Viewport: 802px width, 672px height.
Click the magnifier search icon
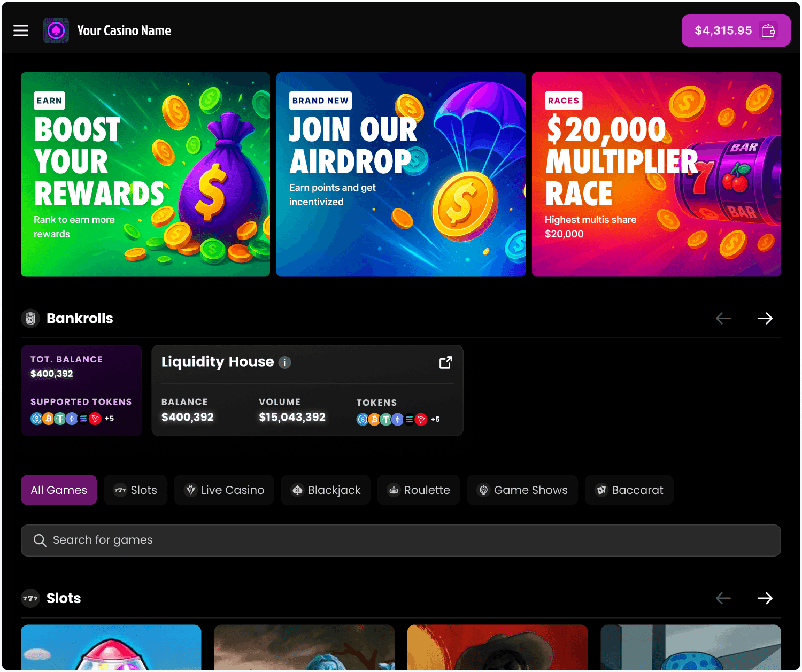pos(40,540)
